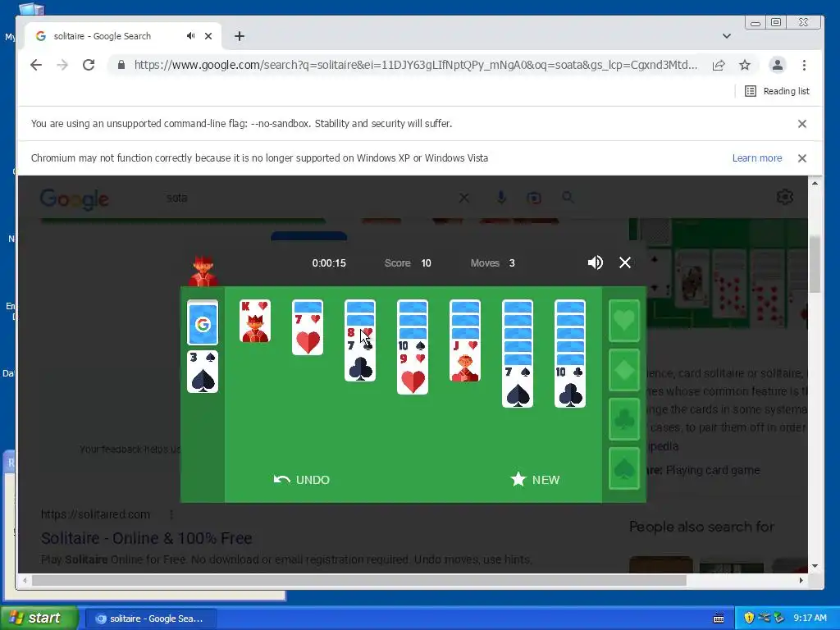Image resolution: width=840 pixels, height=630 pixels.
Task: Select the 7 of hearts card
Action: tap(308, 334)
